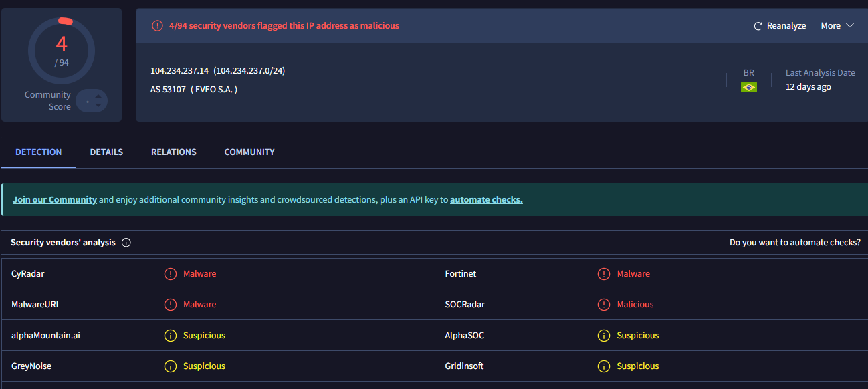Click the 4/94 detection score gauge
Viewport: 868px width, 389px height.
(x=62, y=51)
